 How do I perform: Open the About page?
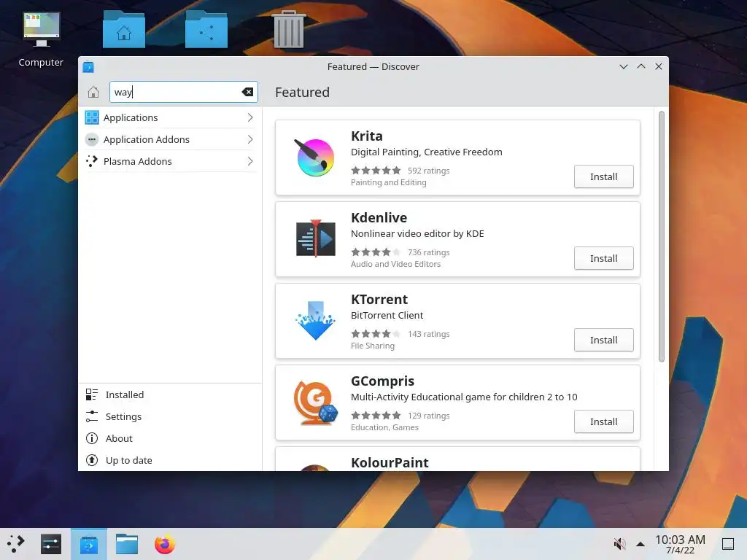tap(170, 438)
